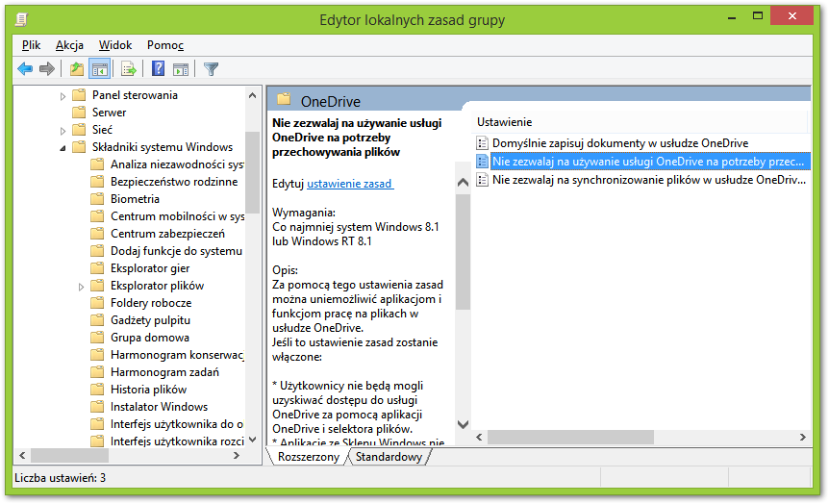
Task: Select Gadżety pulpitu tree item
Action: [x=150, y=320]
